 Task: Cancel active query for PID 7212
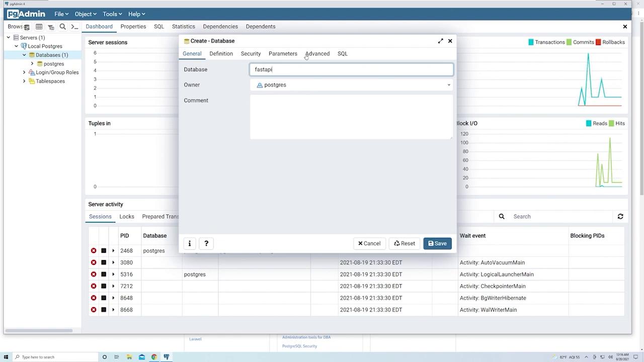coord(104,286)
